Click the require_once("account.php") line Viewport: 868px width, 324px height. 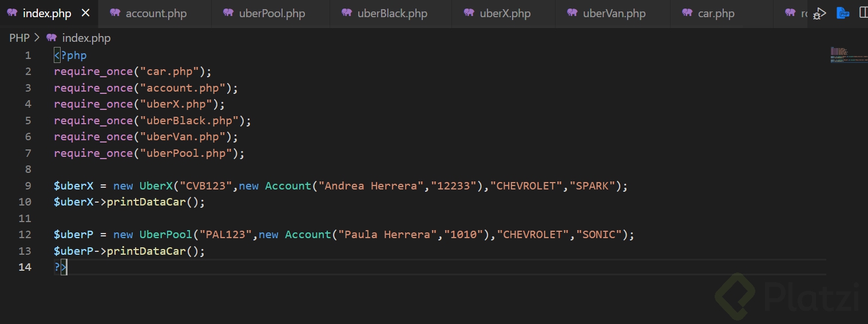pos(146,88)
